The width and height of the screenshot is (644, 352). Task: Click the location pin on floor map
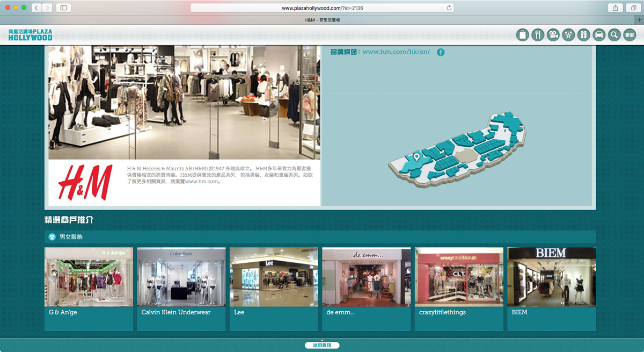416,157
